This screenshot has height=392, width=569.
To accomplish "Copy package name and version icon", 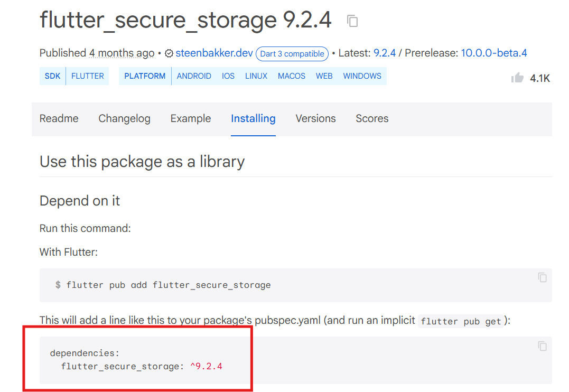I will coord(352,21).
